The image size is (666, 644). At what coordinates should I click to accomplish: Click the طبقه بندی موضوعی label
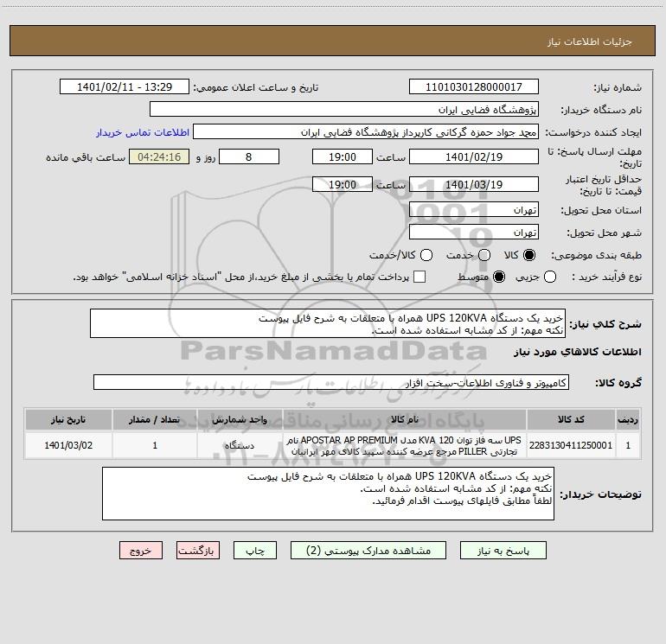[596, 256]
